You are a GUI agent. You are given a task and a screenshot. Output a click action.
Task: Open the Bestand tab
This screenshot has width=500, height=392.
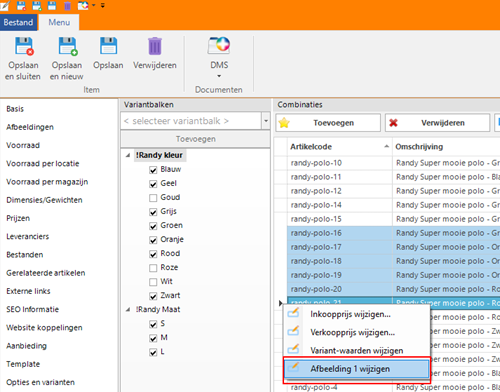click(18, 22)
